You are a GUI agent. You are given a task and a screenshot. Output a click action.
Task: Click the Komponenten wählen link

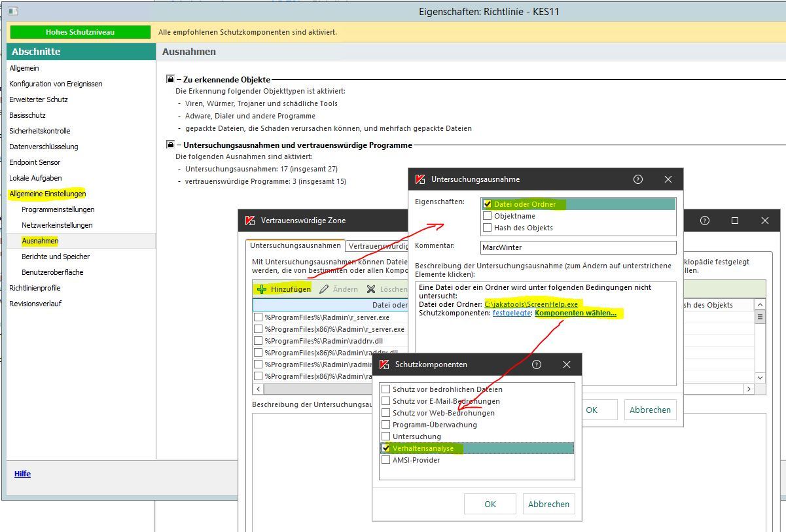tap(575, 313)
